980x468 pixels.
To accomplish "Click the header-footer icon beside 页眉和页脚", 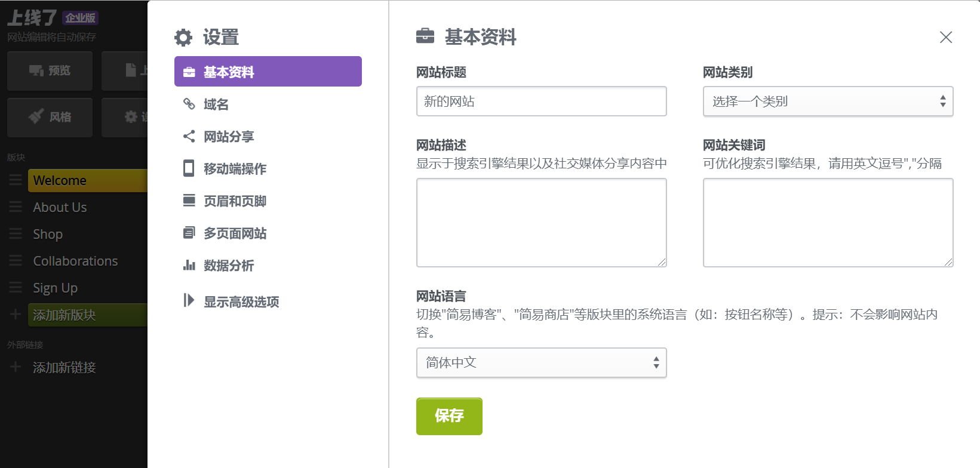I will point(189,201).
